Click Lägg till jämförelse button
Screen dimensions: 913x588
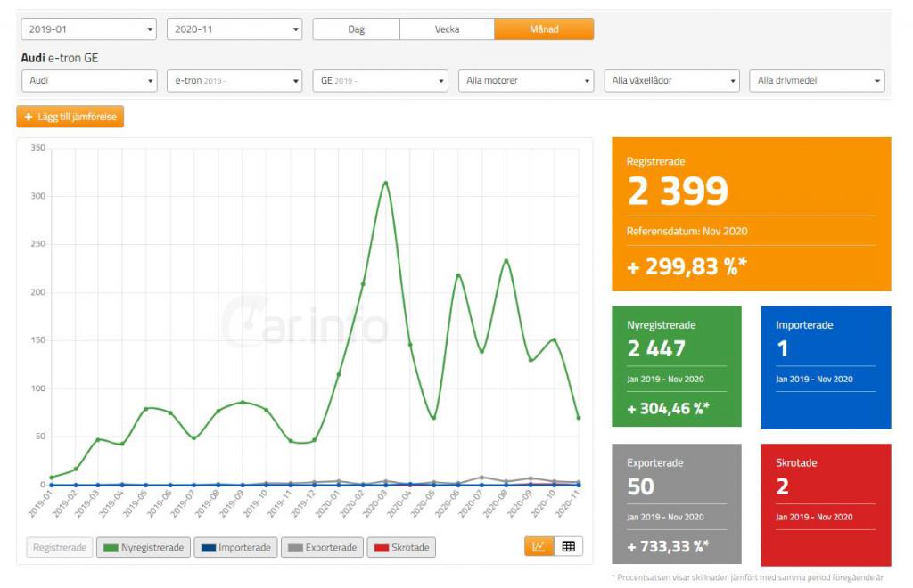pyautogui.click(x=70, y=117)
